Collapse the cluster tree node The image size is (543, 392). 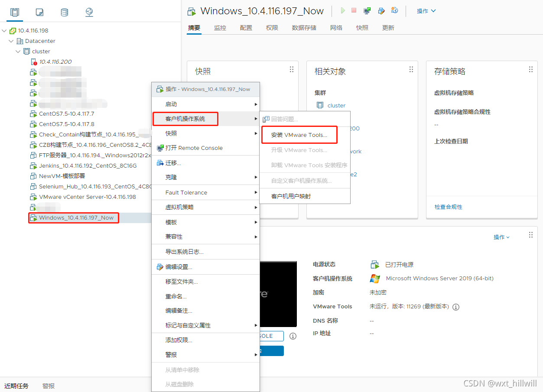click(x=18, y=52)
